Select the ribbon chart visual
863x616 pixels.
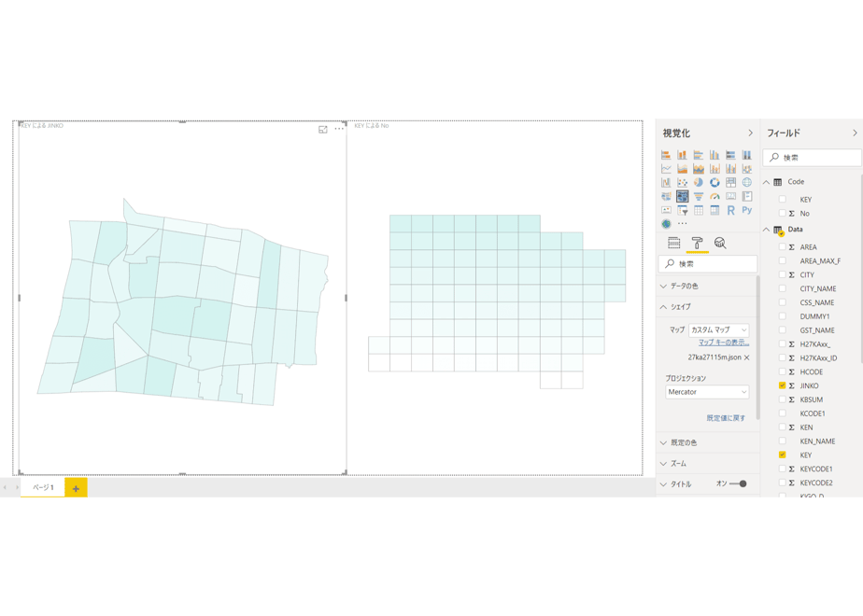coord(747,168)
